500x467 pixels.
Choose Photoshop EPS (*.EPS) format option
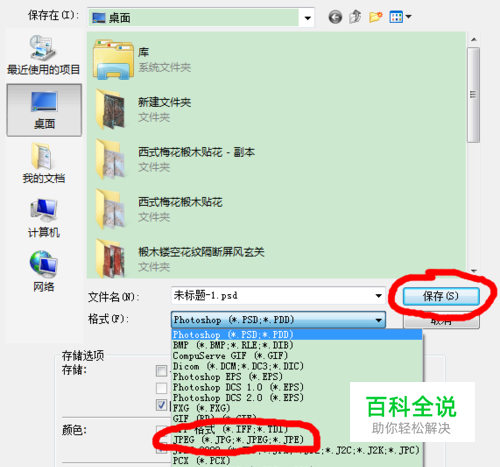pyautogui.click(x=297, y=377)
